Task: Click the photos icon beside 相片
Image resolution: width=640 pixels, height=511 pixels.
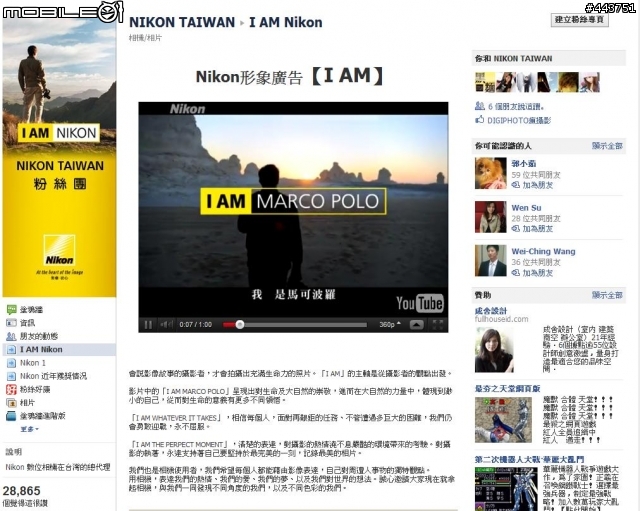Action: pos(11,403)
